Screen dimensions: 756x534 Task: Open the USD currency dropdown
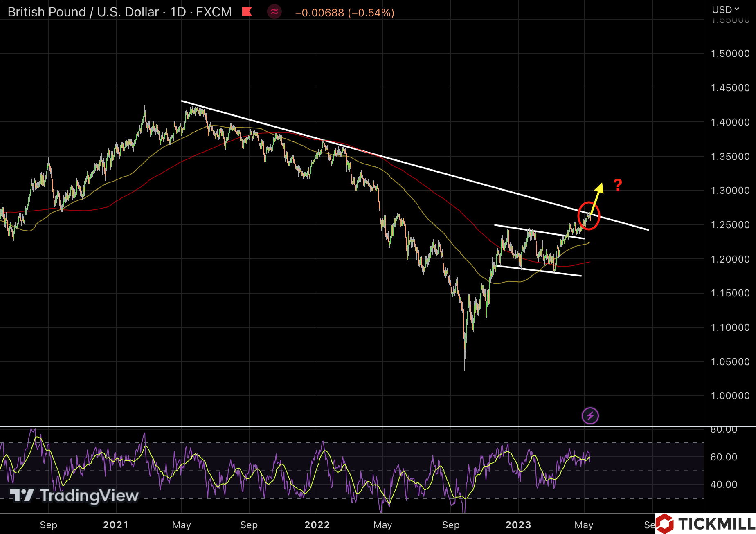[725, 9]
